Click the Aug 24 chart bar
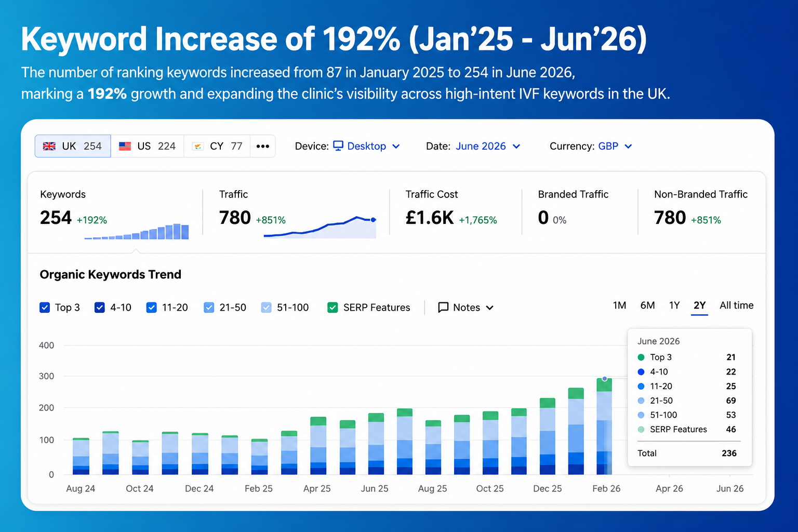The width and height of the screenshot is (798, 532). 81,456
